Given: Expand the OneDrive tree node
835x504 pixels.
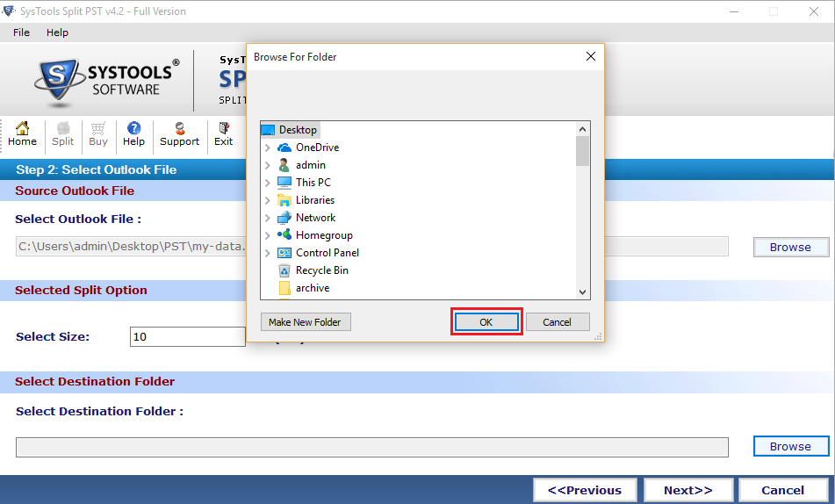Looking at the screenshot, I should (267, 148).
